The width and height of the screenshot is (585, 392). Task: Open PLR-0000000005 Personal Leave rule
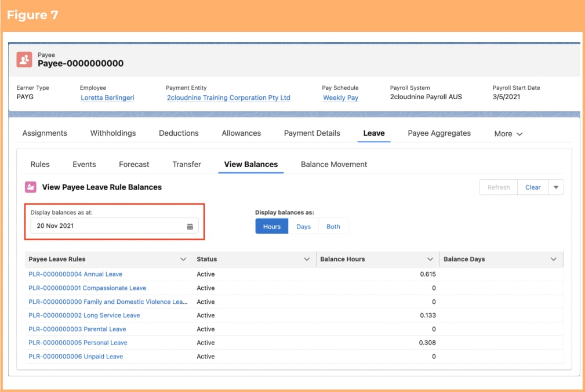coord(78,342)
